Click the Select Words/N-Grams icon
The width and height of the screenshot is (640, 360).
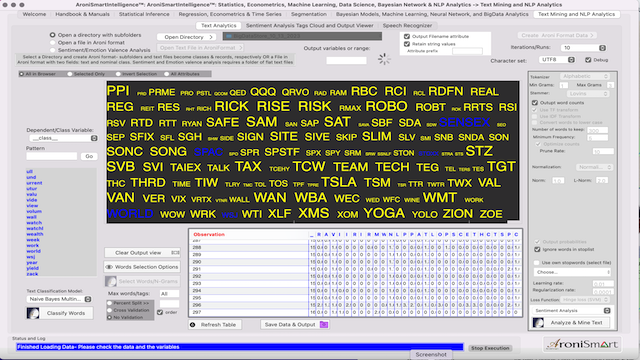(111, 281)
